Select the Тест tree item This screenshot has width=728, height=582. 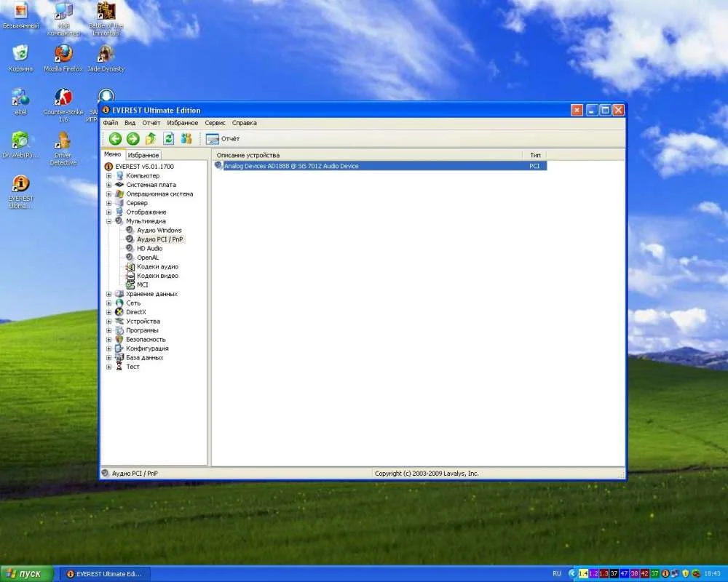(132, 367)
